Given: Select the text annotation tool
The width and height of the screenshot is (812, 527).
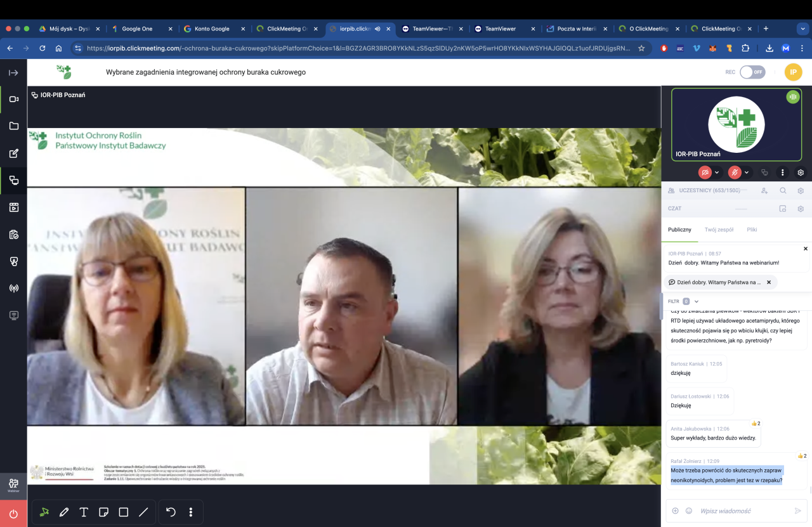Looking at the screenshot, I should coord(84,512).
